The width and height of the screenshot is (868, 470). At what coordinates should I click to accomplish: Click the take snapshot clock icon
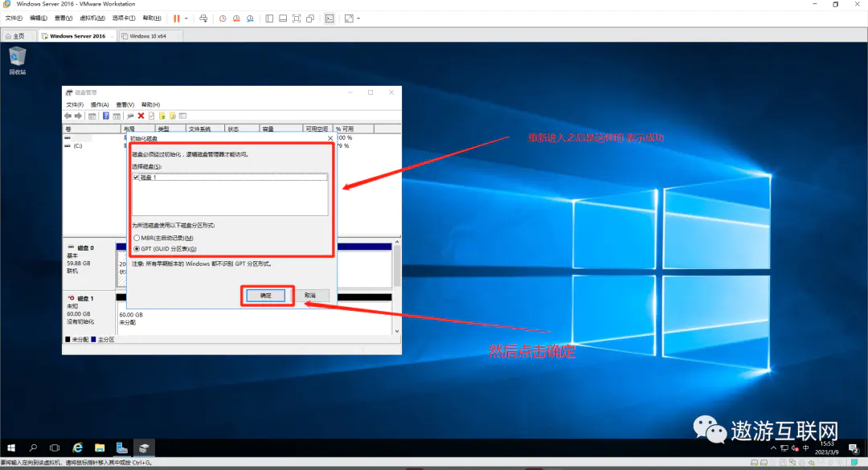pyautogui.click(x=223, y=18)
